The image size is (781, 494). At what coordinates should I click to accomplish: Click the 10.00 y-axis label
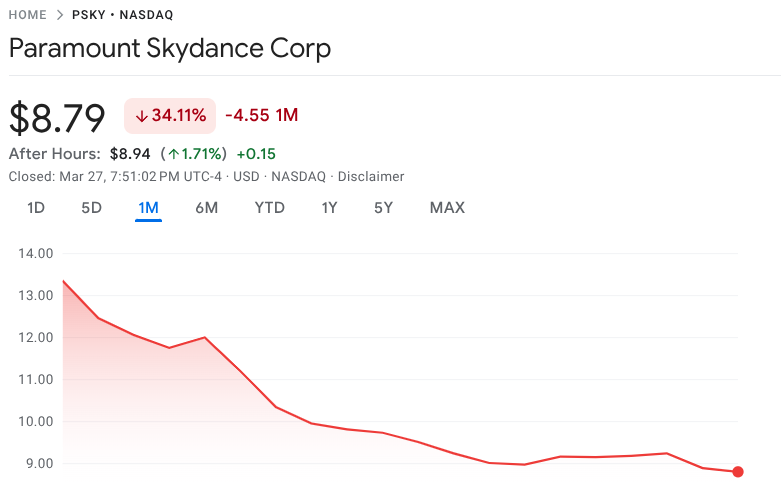[x=36, y=421]
